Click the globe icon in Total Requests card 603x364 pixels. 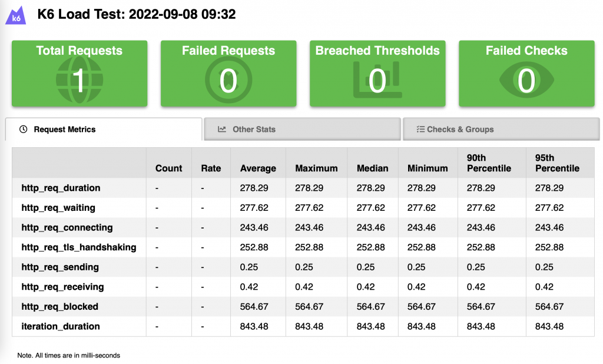[79, 80]
